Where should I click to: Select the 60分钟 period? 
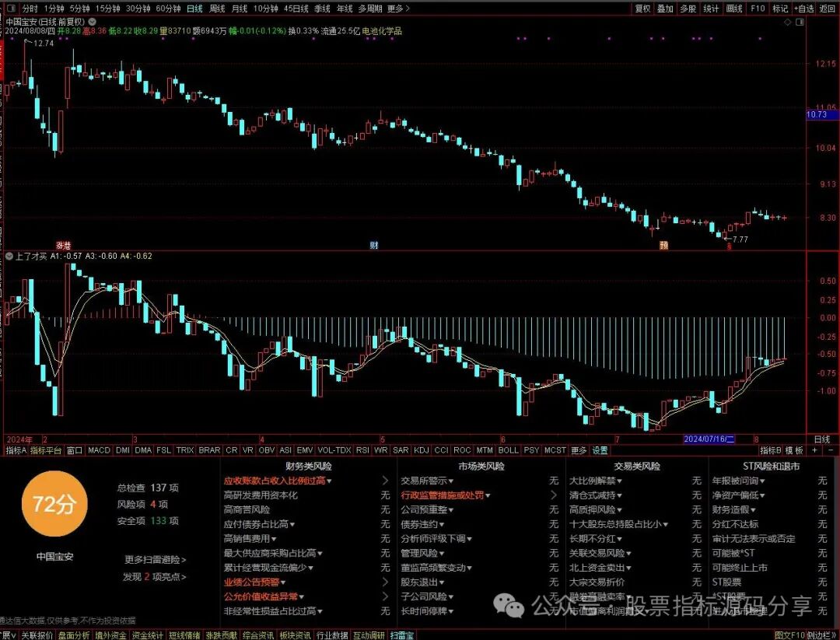pos(168,9)
